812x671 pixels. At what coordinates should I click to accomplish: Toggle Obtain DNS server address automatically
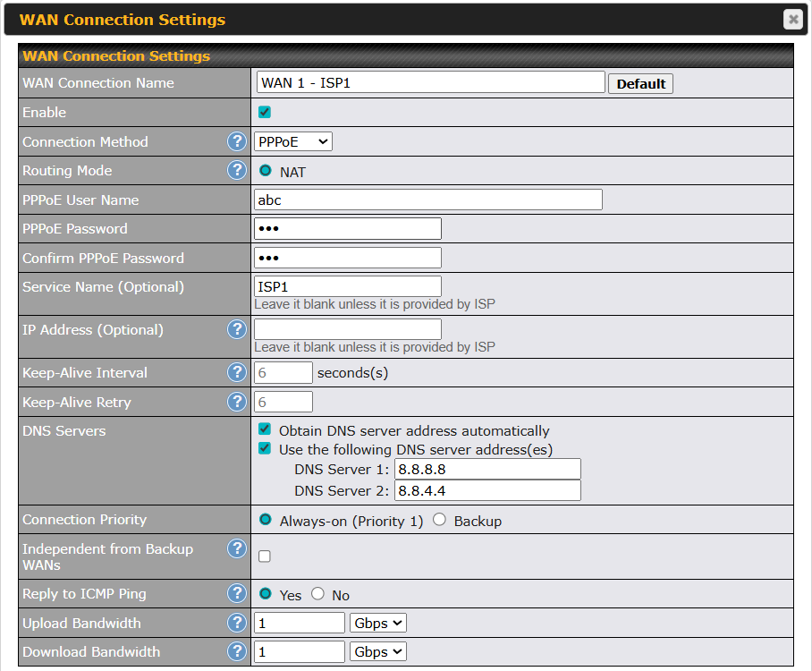pyautogui.click(x=265, y=429)
